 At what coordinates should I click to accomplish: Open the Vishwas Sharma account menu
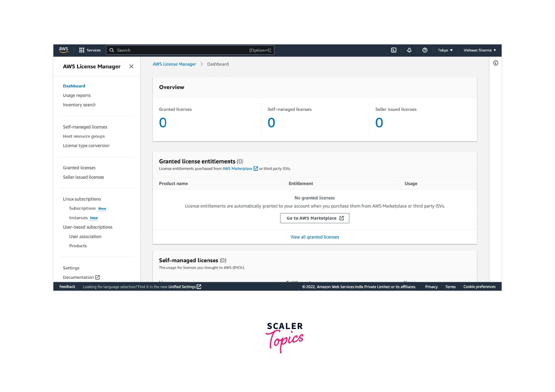(x=480, y=50)
